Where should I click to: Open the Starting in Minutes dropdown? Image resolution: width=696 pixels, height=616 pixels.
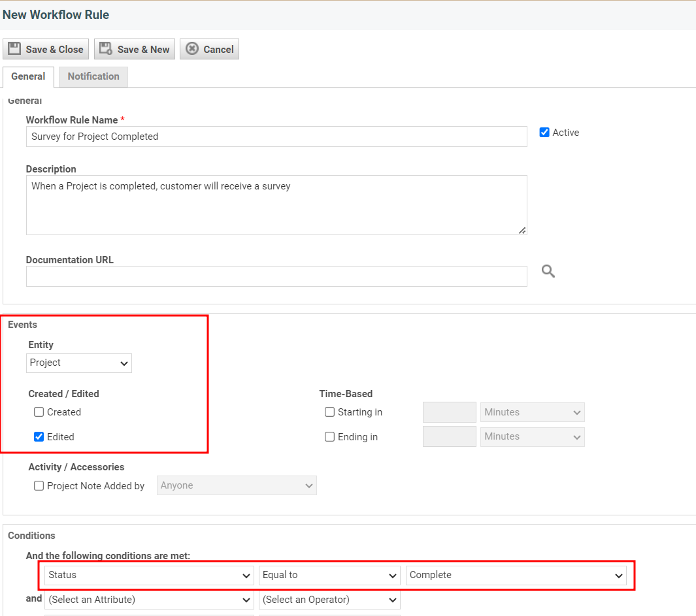click(533, 412)
